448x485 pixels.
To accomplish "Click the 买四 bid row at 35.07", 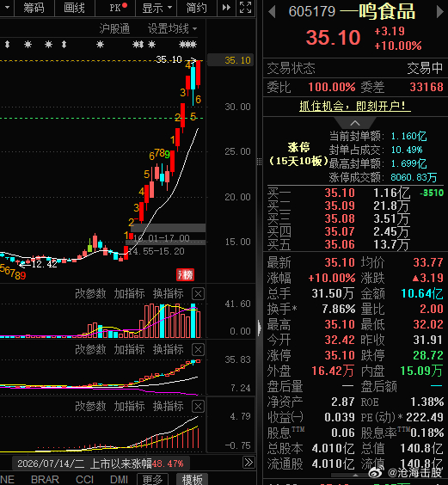I will tap(355, 231).
